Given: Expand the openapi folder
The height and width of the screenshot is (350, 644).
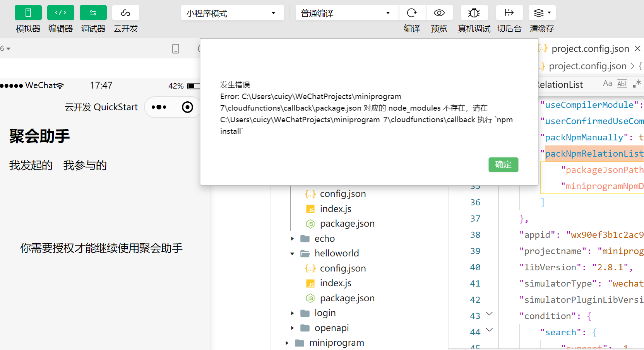Looking at the screenshot, I should click(x=293, y=328).
